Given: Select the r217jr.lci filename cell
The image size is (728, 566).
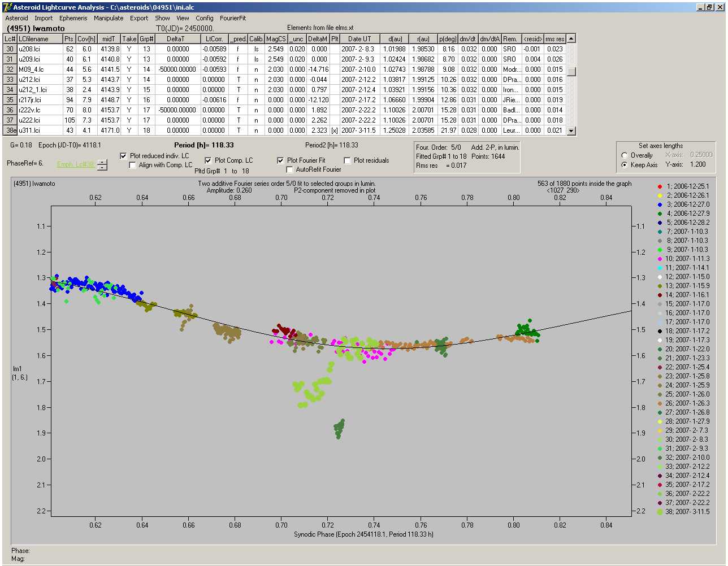Looking at the screenshot, I should [x=40, y=100].
